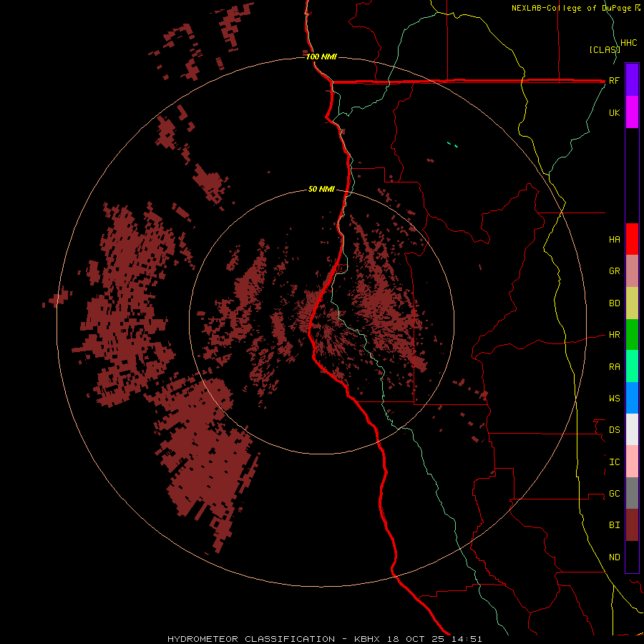The image size is (644, 644).
Task: Click the GR pink-brown legend swatch
Action: (632, 271)
